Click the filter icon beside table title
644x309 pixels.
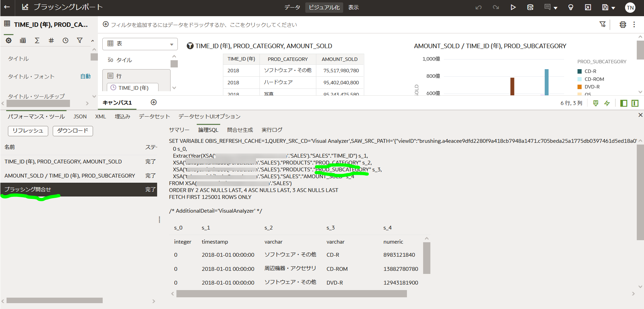tap(190, 46)
